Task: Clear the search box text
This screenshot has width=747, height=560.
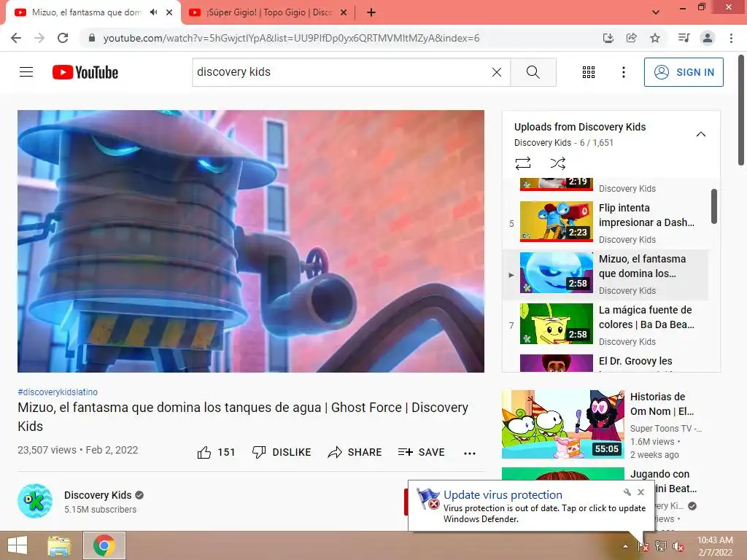Action: pos(496,72)
